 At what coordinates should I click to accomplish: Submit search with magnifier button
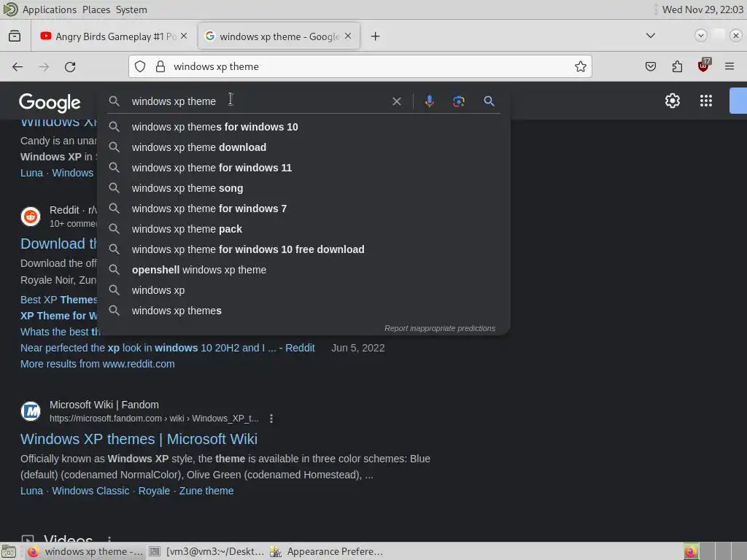pos(489,101)
